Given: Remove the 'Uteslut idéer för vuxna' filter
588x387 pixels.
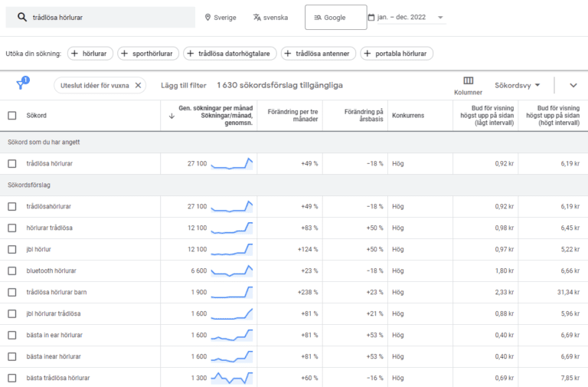Looking at the screenshot, I should point(139,86).
